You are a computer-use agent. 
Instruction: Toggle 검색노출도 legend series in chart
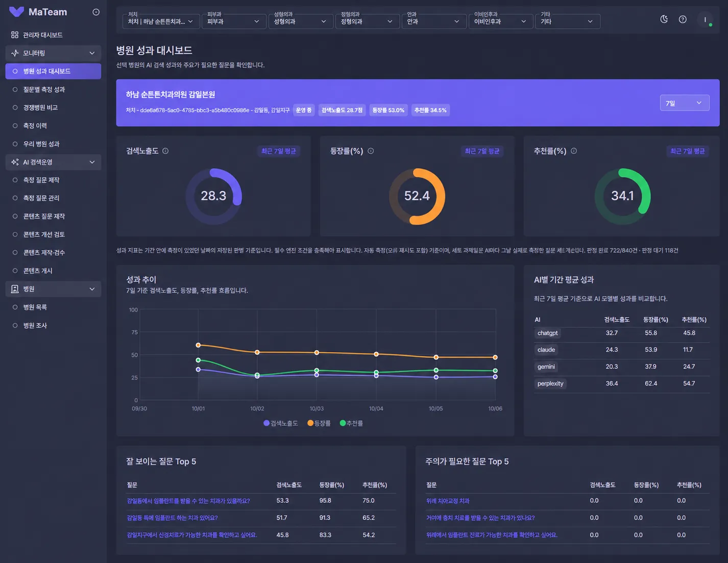pos(280,423)
